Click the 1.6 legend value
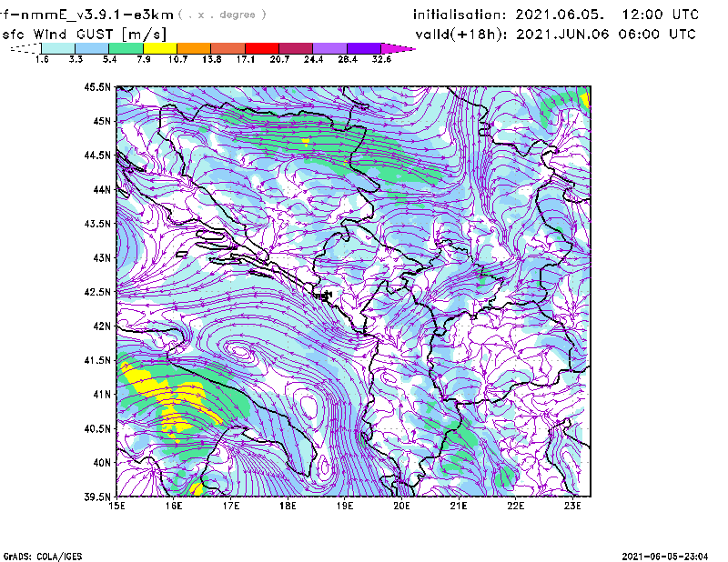728x562 pixels. pyautogui.click(x=42, y=59)
